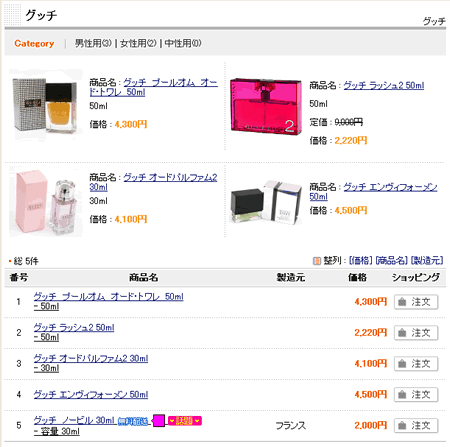Select the 女性用(2) category

coord(138,43)
